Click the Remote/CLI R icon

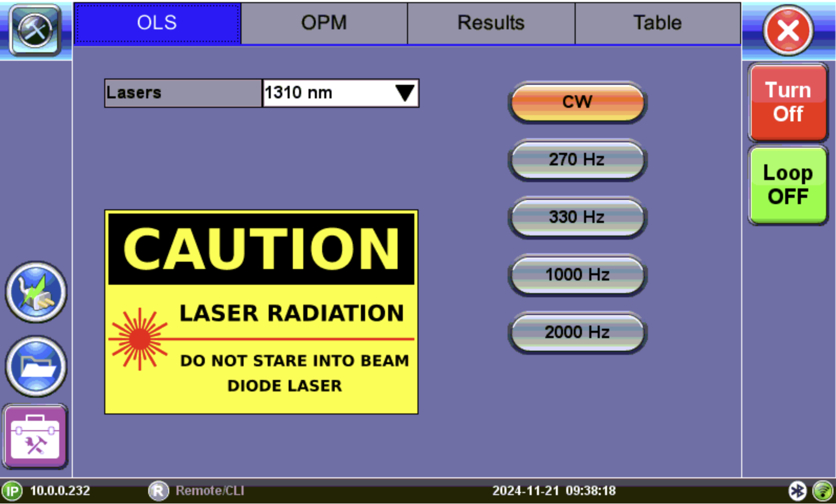(158, 491)
